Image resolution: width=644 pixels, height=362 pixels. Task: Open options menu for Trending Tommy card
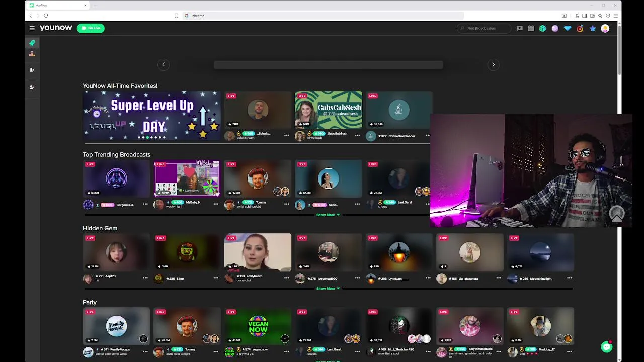[x=287, y=204]
